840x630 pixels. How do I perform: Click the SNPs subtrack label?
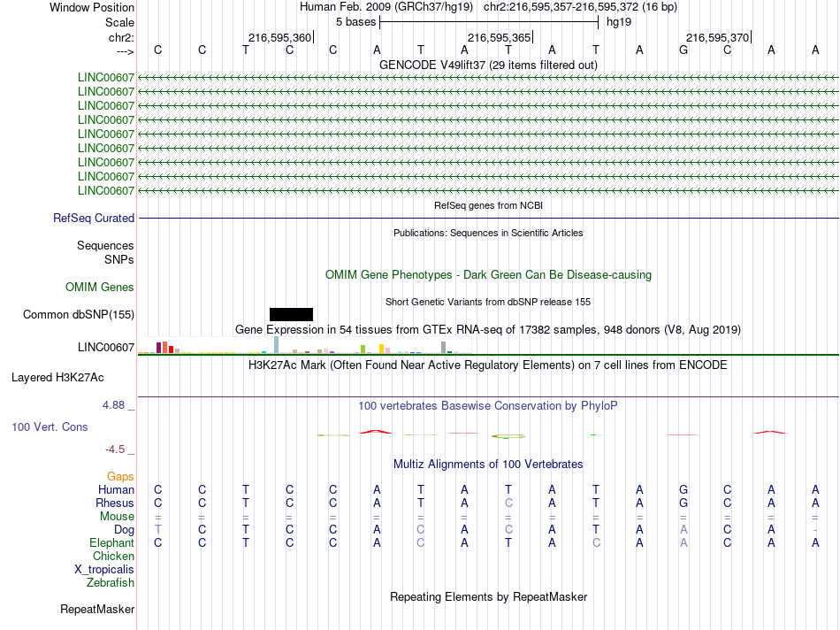(119, 259)
